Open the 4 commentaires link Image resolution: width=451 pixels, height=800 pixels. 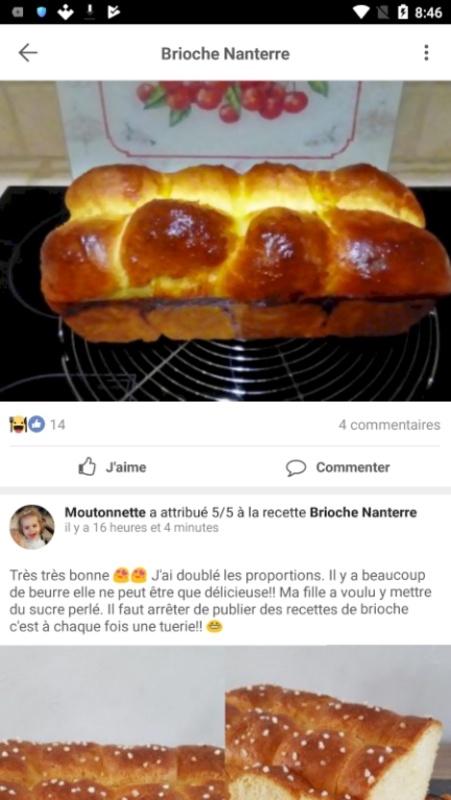[x=389, y=425]
